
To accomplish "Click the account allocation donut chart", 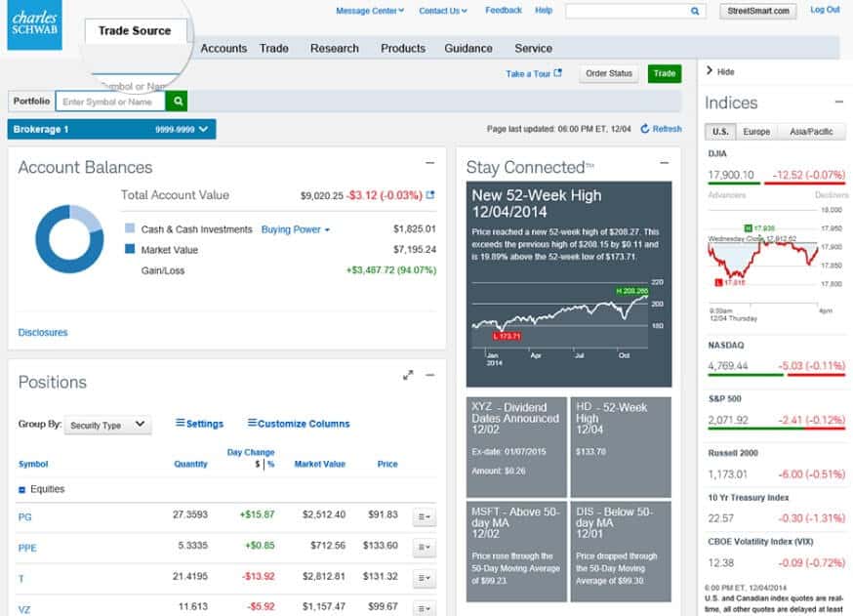I will coord(69,239).
